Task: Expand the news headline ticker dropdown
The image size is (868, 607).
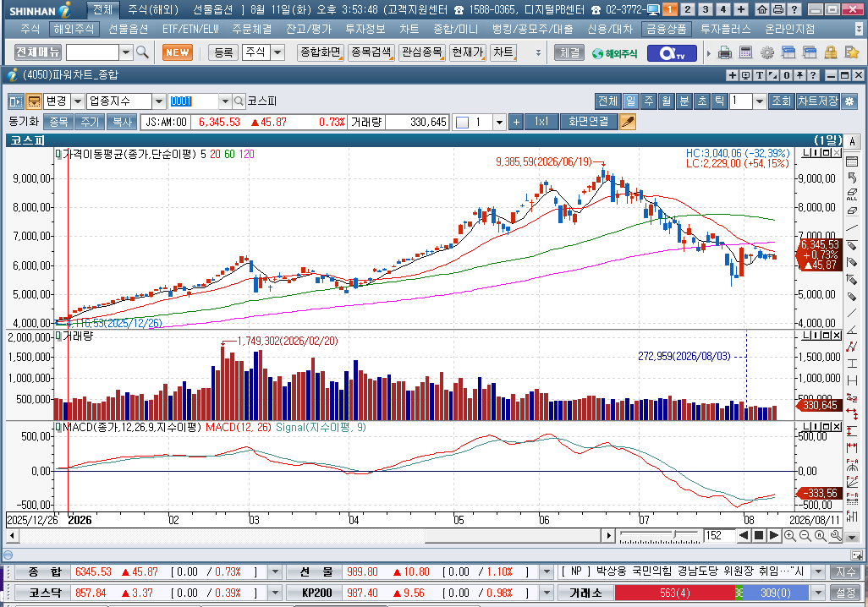Action: (x=819, y=571)
